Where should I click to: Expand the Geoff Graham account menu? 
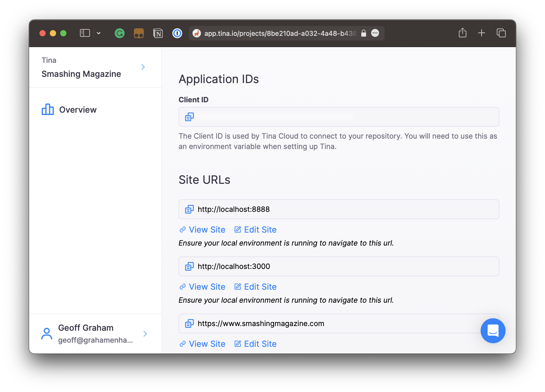click(145, 334)
